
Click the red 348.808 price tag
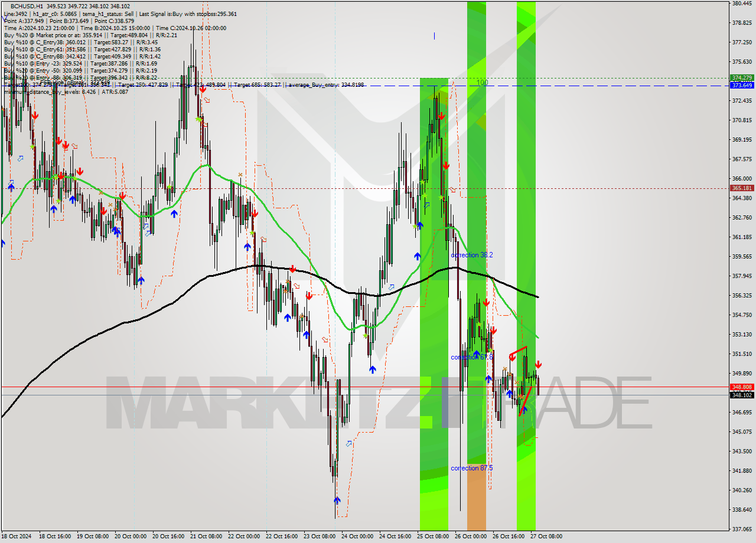[742, 387]
